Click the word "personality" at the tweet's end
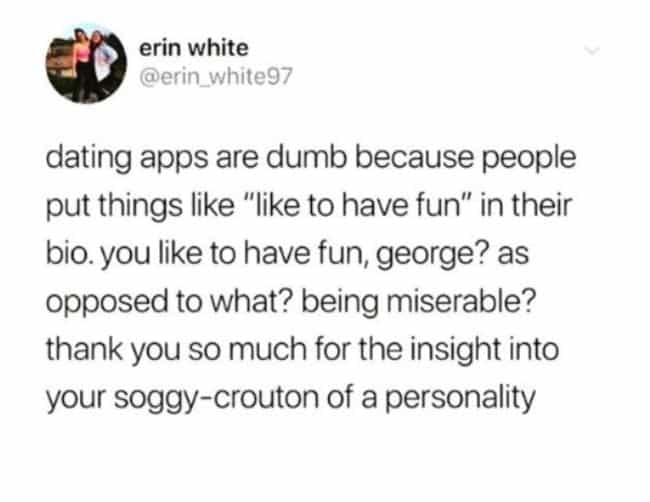Viewport: 650px width, 502px height. 461,398
